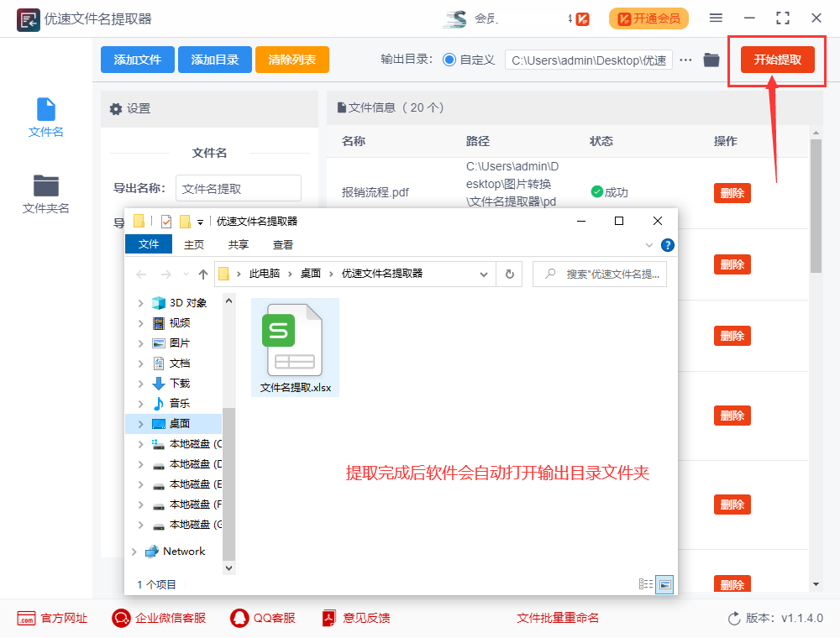Open the Explorer address bar dropdown
The width and height of the screenshot is (840, 638).
[484, 274]
